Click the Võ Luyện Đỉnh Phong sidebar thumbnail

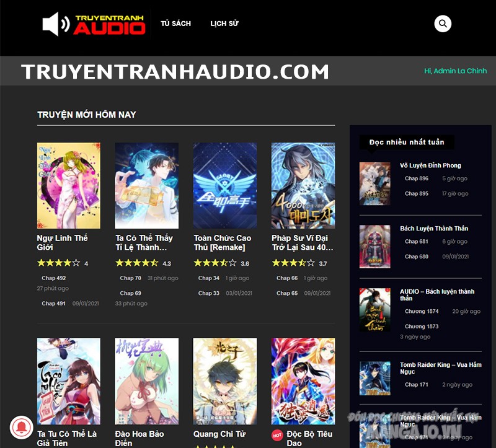point(374,183)
